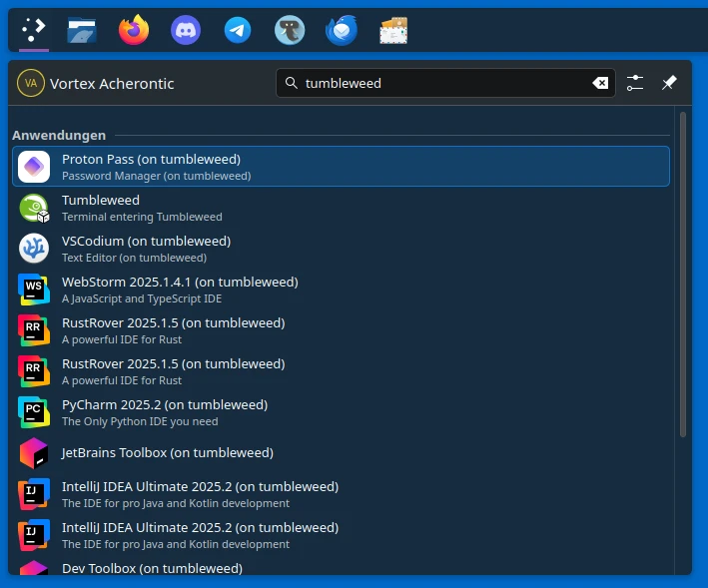The image size is (708, 588).
Task: Open the elephant app icon in panel
Action: [290, 30]
